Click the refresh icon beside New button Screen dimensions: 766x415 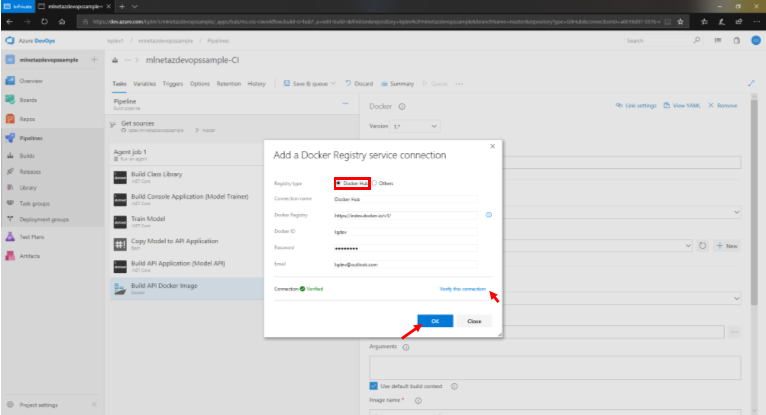click(703, 245)
